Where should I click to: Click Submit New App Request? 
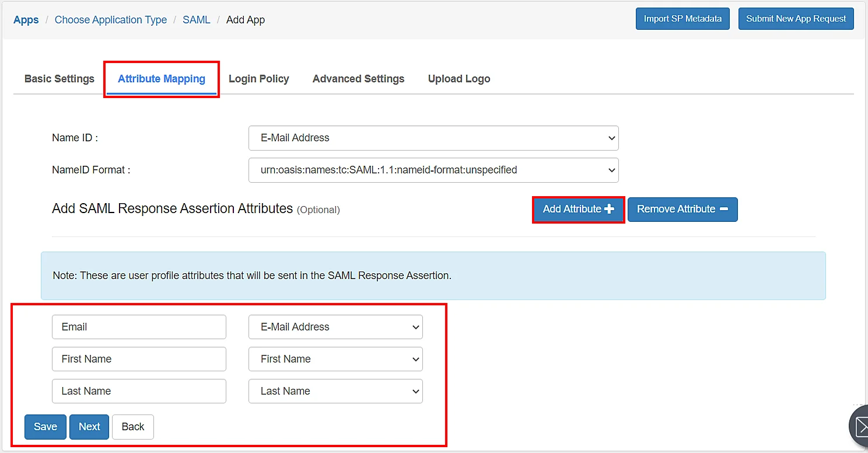click(x=796, y=18)
